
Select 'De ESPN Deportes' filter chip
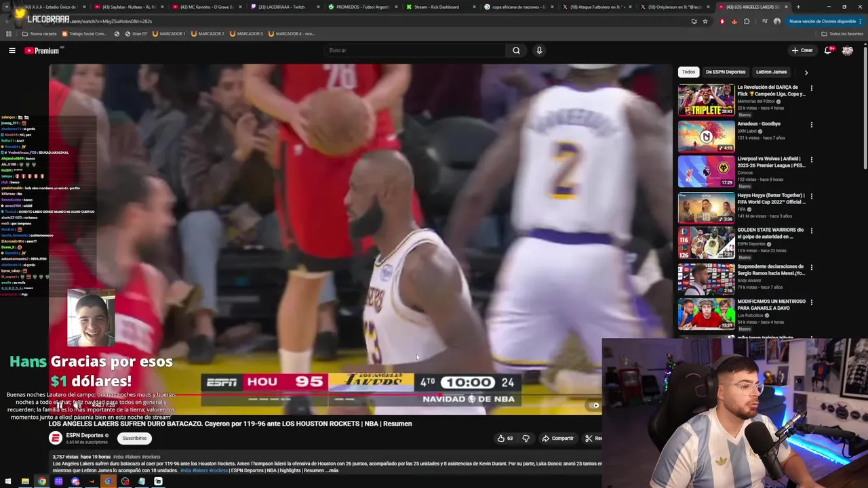point(725,72)
